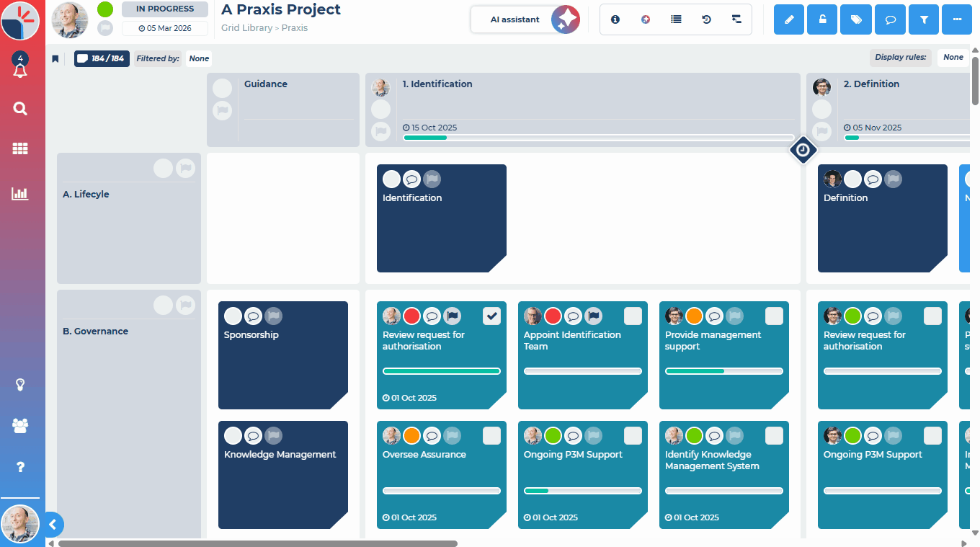Click the hierarchy structure toolbar icon
Viewport: 980px width, 547px height.
[736, 19]
